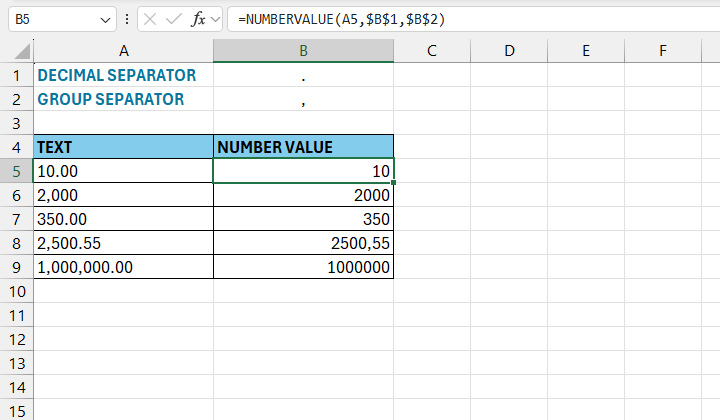Screen dimensions: 720x420
Task: Select column B header
Action: 303,50
